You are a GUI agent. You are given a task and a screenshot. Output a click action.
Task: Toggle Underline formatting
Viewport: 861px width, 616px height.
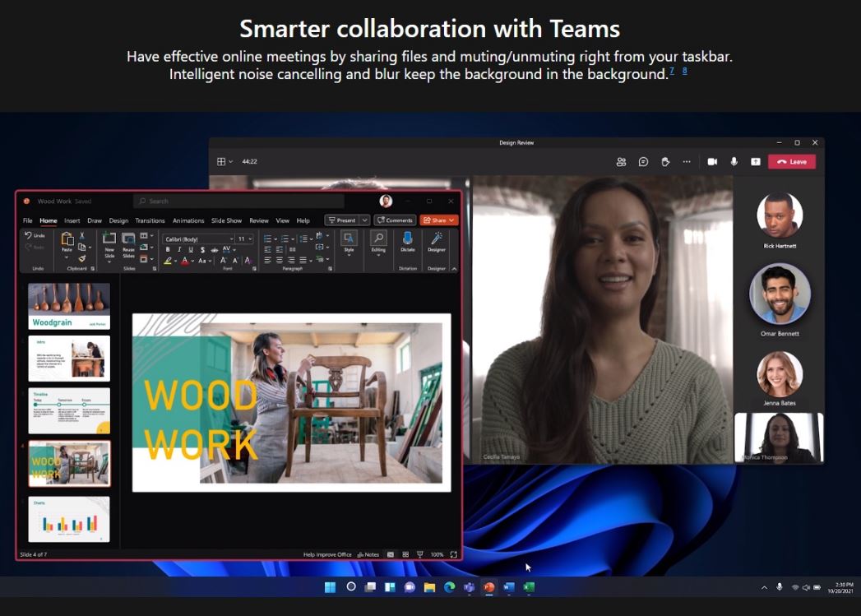[191, 250]
